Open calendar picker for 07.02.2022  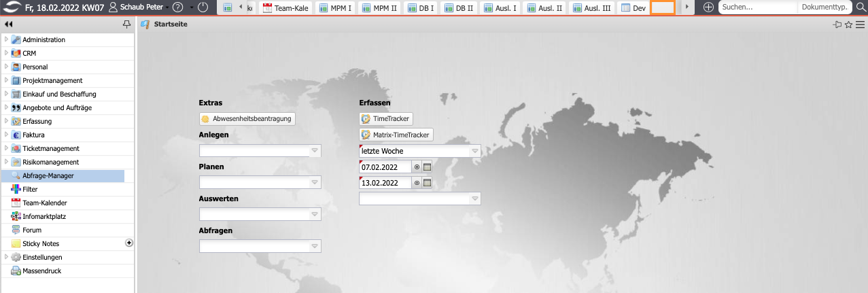coord(428,167)
